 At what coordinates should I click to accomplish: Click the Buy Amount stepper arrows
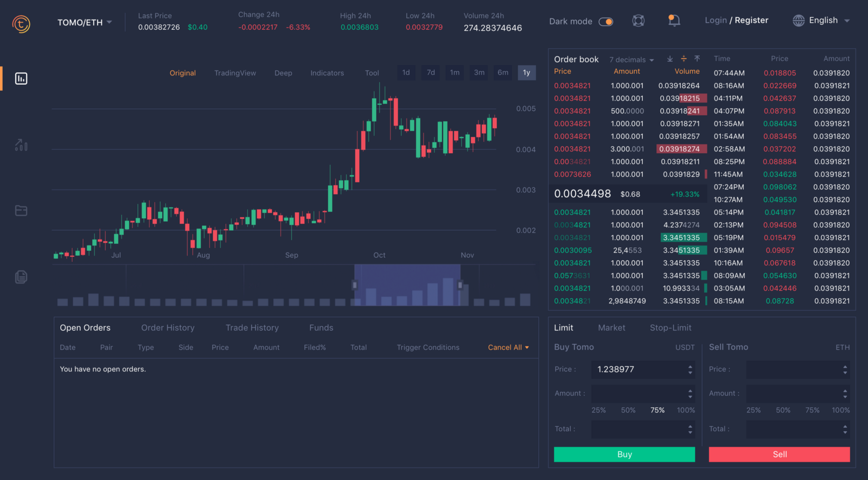(x=690, y=394)
